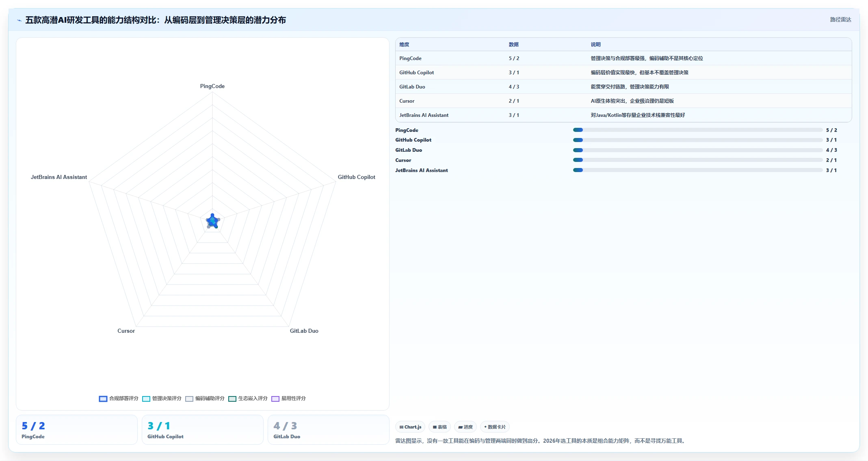Select the GitLab Duo cell in the table
The image size is (868, 461).
(412, 87)
